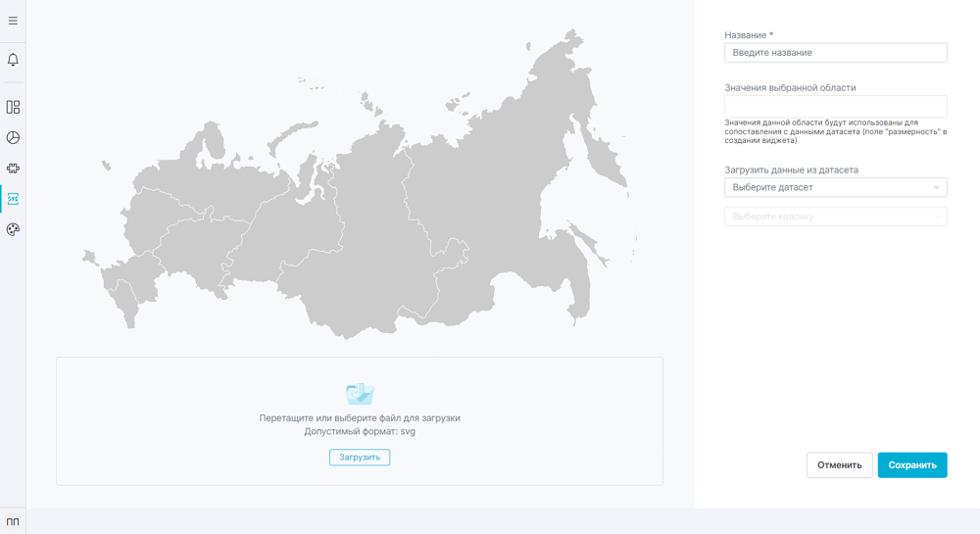Image resolution: width=980 pixels, height=534 pixels.
Task: Open the Выберите колонку dropdown
Action: click(x=835, y=217)
